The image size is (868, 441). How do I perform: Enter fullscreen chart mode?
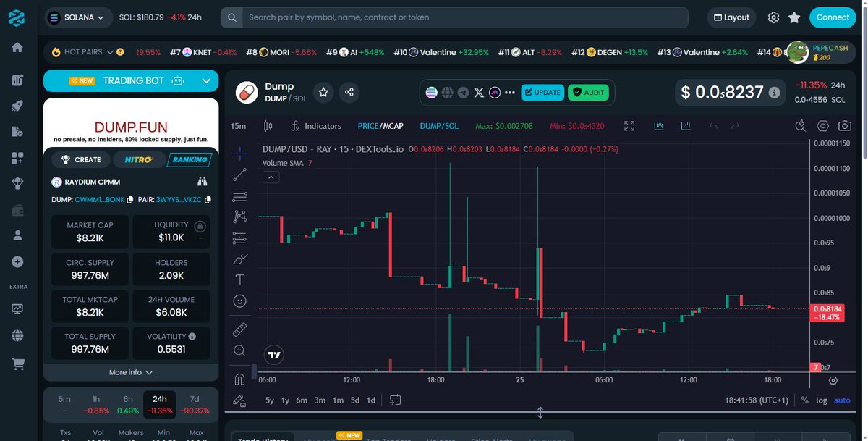629,126
